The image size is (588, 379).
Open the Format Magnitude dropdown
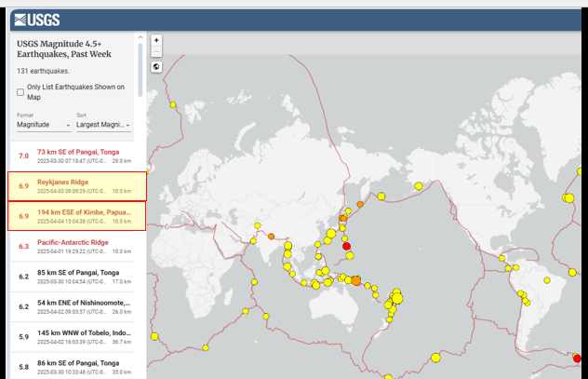(44, 125)
